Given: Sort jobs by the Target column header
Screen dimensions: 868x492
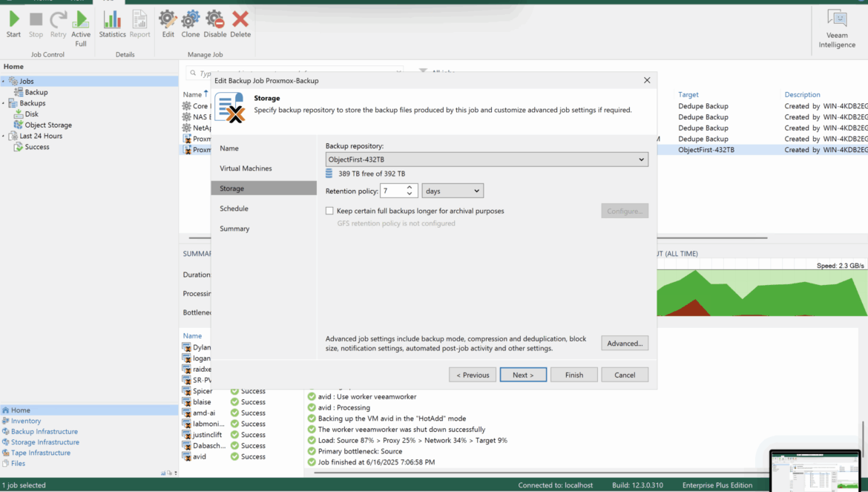Looking at the screenshot, I should coord(688,95).
